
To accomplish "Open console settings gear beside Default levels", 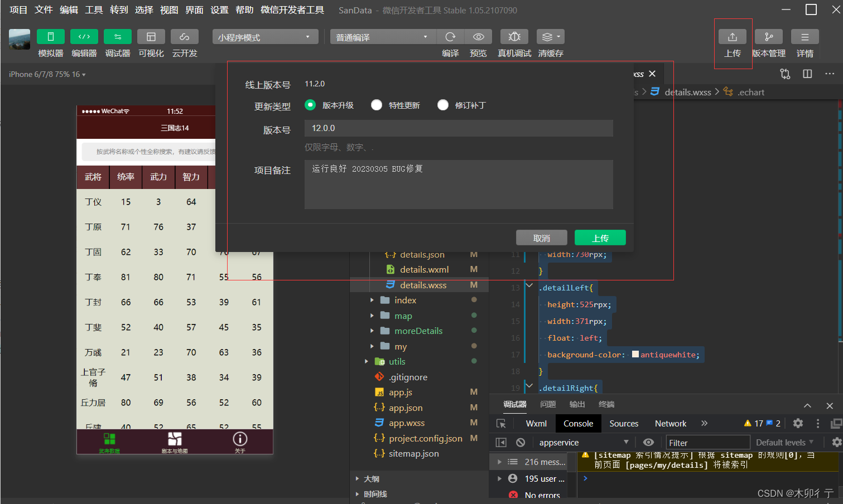I will [x=836, y=442].
